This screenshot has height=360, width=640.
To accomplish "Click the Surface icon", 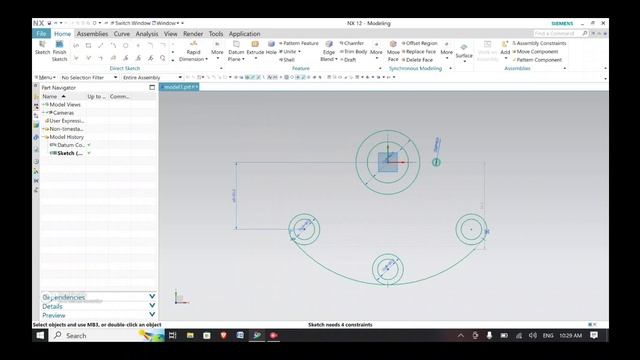I will pyautogui.click(x=464, y=47).
